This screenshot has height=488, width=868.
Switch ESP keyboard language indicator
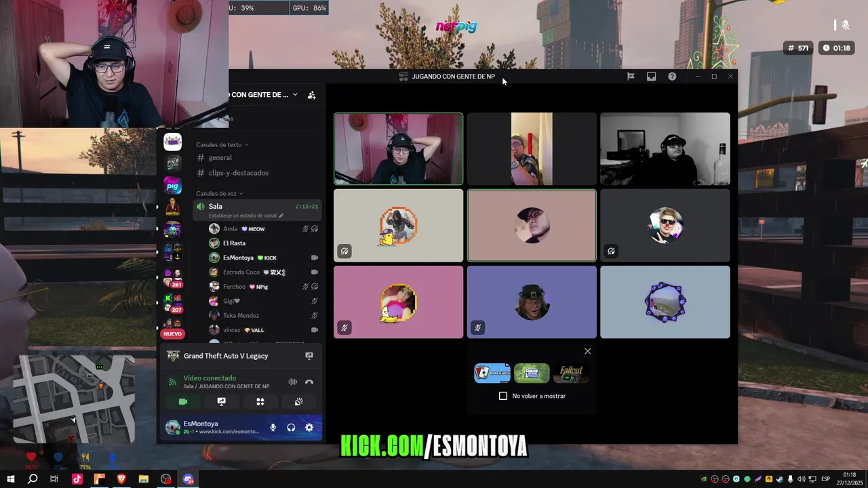[x=825, y=479]
